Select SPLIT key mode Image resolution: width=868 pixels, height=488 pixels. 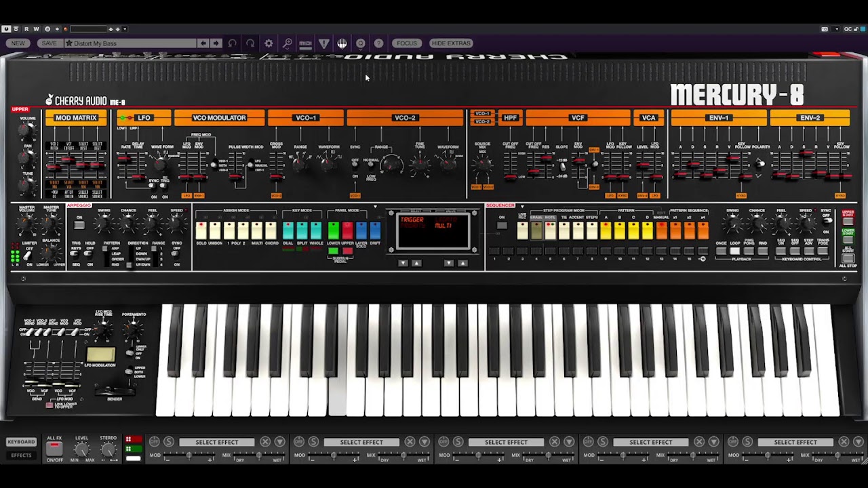302,231
